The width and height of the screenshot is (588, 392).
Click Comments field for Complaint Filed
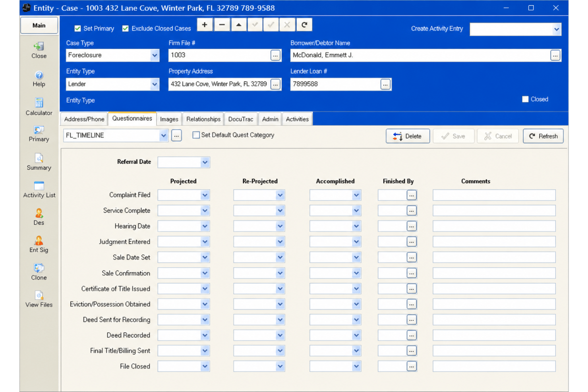tap(494, 195)
